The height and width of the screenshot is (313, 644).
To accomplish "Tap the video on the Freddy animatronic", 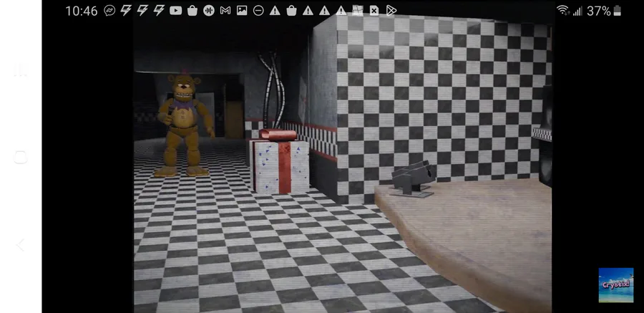I will (x=184, y=124).
